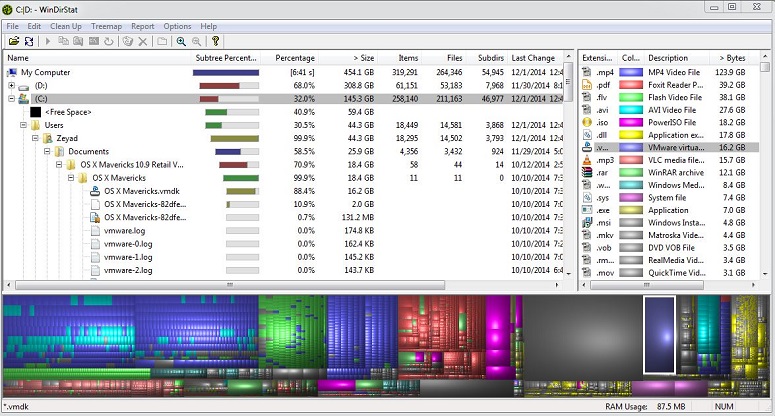Click the Help question mark icon
Image resolution: width=775 pixels, height=416 pixels.
pos(215,41)
